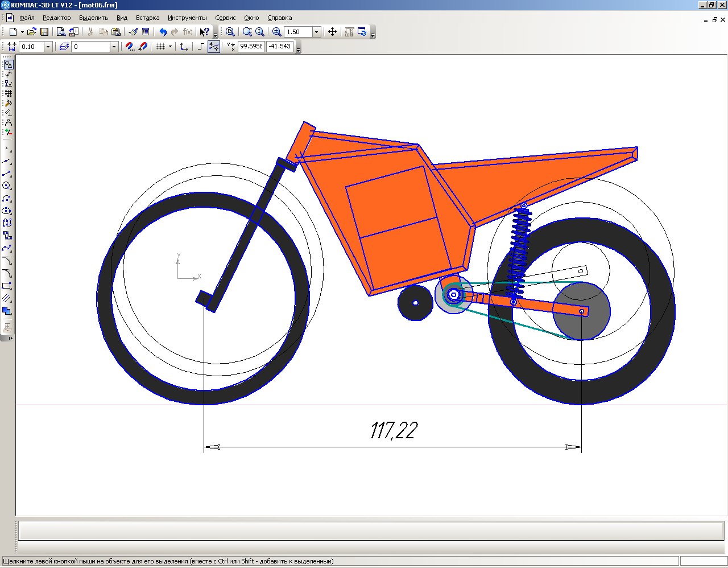Open a file with the folder icon

coord(32,32)
